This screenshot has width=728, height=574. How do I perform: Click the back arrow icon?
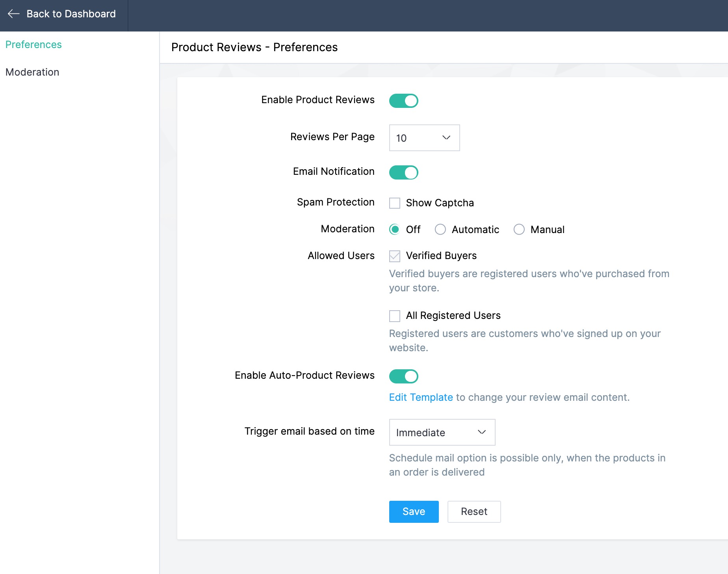(13, 14)
